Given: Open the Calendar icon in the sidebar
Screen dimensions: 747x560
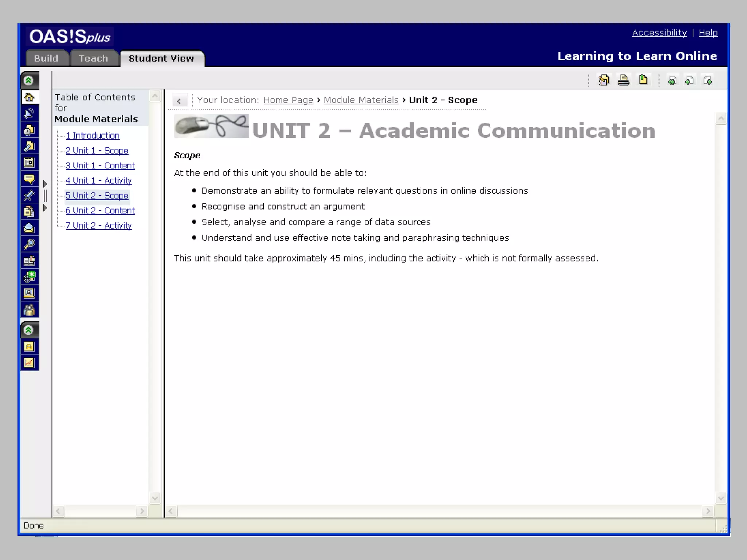Looking at the screenshot, I should pos(29,162).
